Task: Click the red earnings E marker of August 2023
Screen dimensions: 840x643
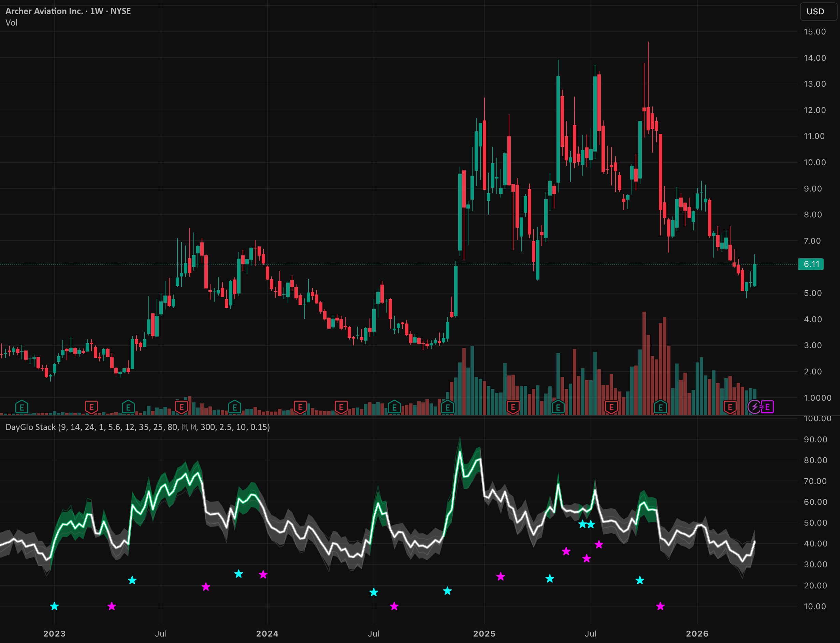Action: pyautogui.click(x=181, y=407)
